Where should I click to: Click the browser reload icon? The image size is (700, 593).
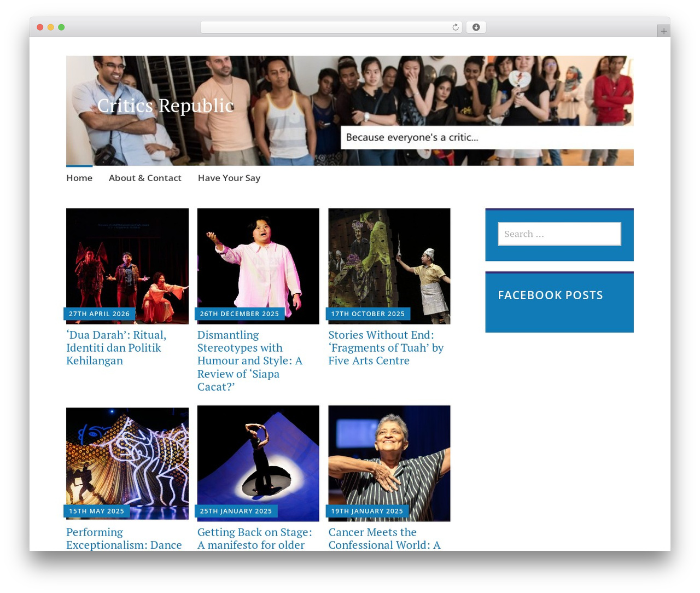coord(455,27)
